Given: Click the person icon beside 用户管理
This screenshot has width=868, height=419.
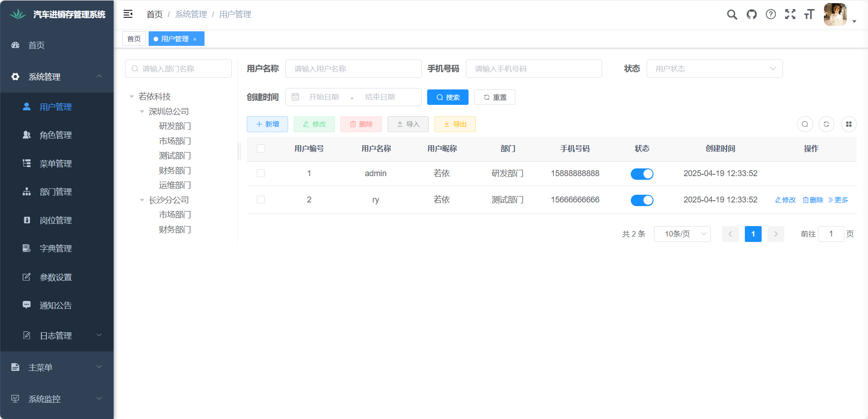Looking at the screenshot, I should [27, 107].
